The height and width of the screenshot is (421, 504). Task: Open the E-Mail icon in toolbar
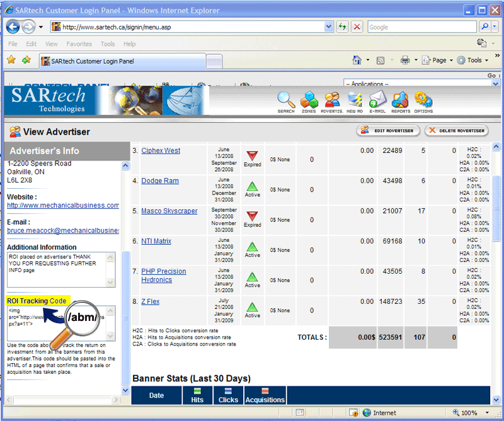(x=377, y=102)
